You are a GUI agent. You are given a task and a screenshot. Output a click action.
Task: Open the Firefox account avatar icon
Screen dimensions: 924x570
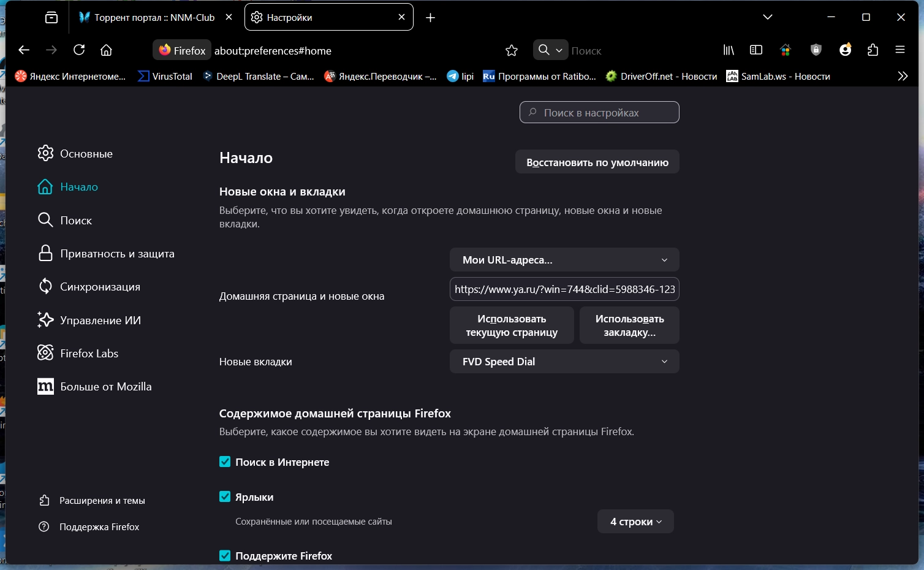[x=846, y=50]
